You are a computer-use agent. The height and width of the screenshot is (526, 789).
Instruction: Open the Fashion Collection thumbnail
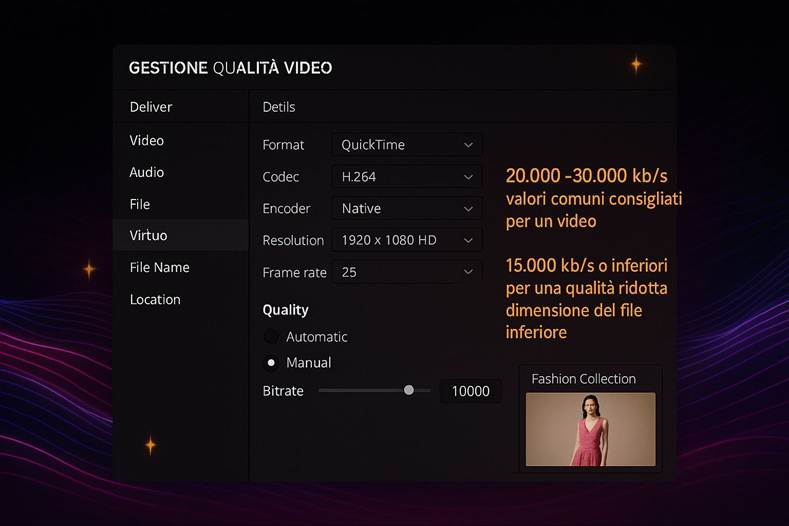tap(590, 428)
